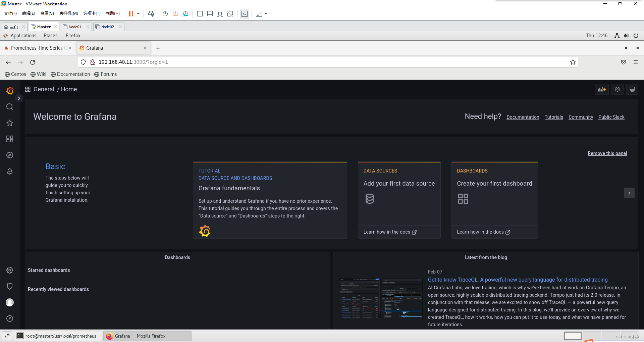The width and height of the screenshot is (644, 342).
Task: Go back with the Firefox back arrow
Action: 8,62
